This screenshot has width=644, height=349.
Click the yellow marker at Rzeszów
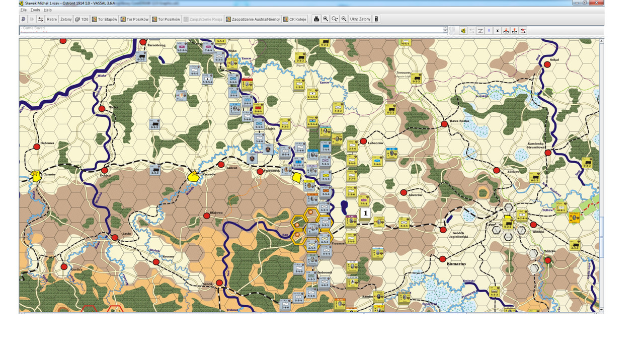(194, 175)
